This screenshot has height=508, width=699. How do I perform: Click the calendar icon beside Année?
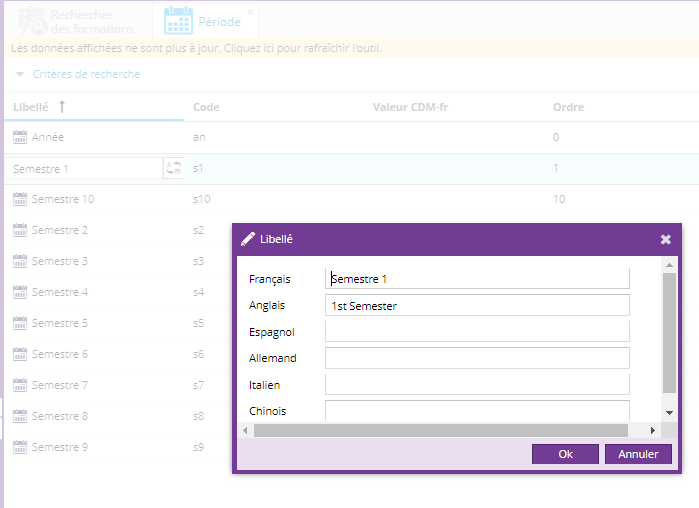coord(20,137)
